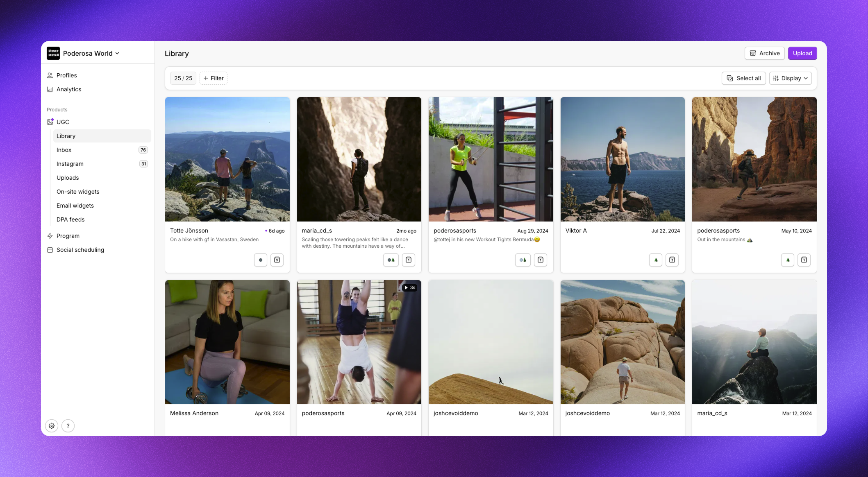Click the Jul 22, 2024 date
868x477 pixels.
[x=666, y=231]
